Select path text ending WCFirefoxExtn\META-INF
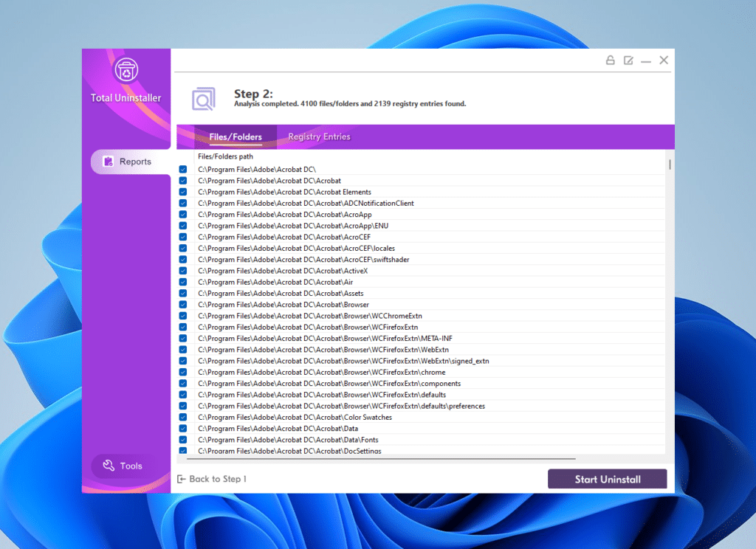The image size is (756, 549). (325, 339)
